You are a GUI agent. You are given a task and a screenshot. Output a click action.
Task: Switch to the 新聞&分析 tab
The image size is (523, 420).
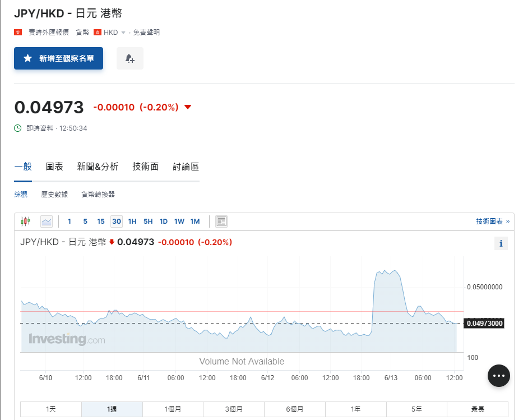98,167
